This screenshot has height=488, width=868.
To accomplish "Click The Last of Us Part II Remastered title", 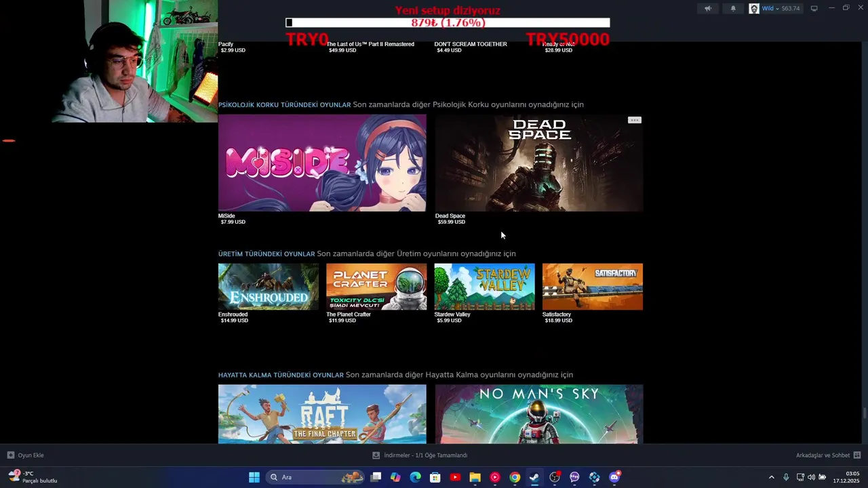I will tap(370, 44).
